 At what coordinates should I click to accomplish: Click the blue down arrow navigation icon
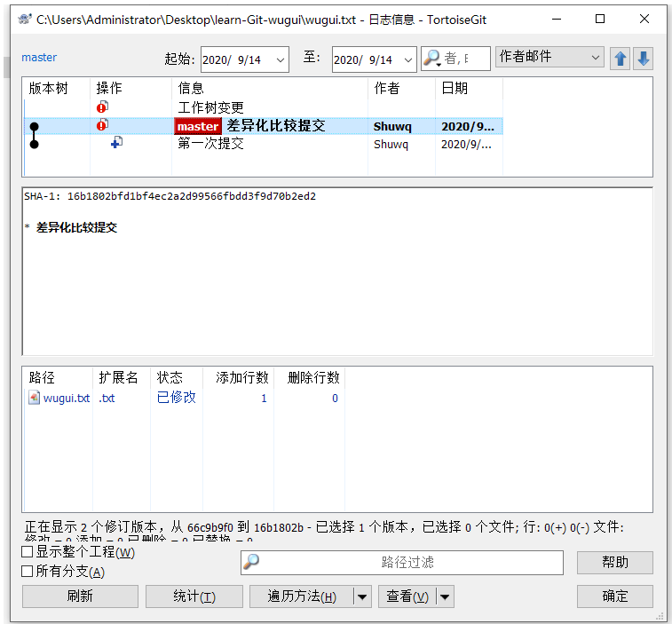(x=643, y=59)
